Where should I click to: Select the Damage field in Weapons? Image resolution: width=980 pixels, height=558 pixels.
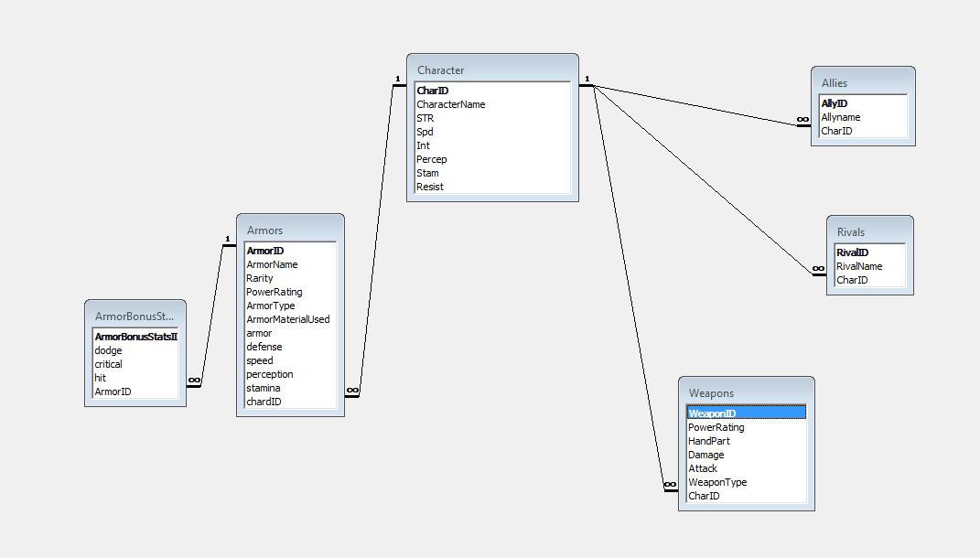pos(705,455)
